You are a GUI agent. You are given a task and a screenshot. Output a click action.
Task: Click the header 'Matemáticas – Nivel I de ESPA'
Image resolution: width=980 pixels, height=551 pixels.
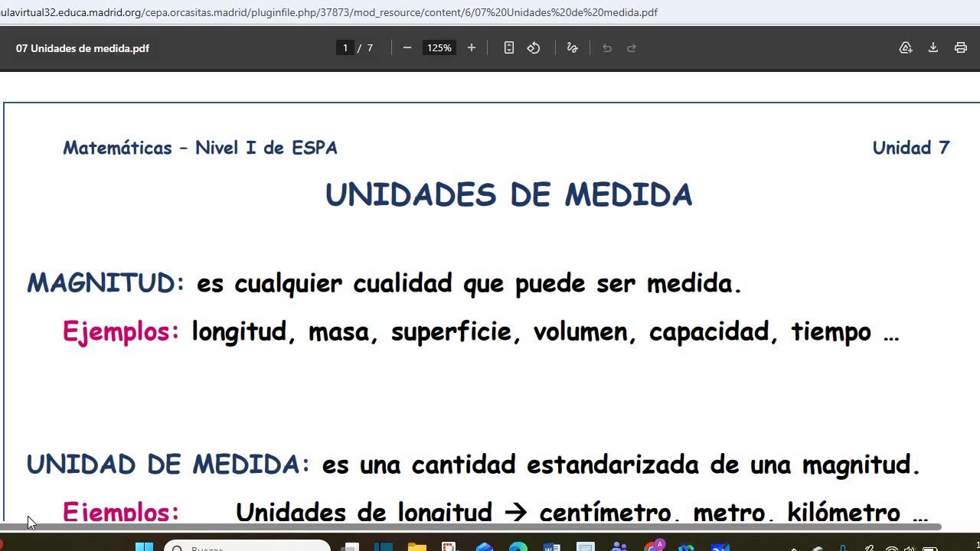point(200,148)
